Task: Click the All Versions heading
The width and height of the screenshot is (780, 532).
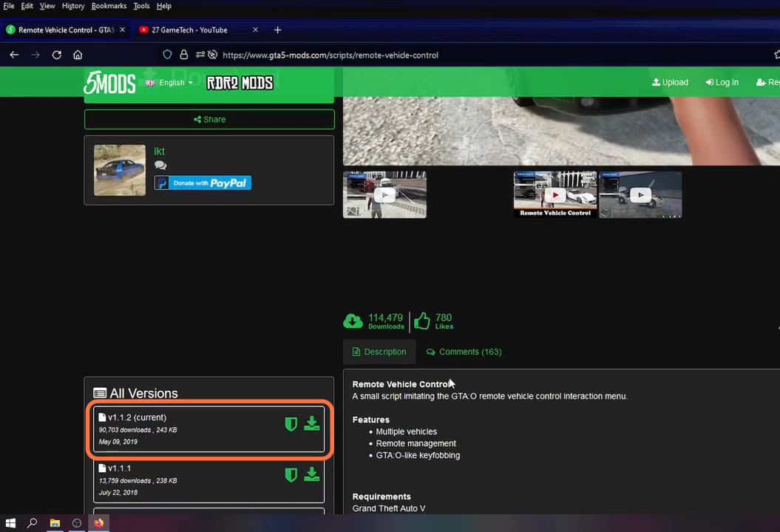Action: (x=136, y=393)
